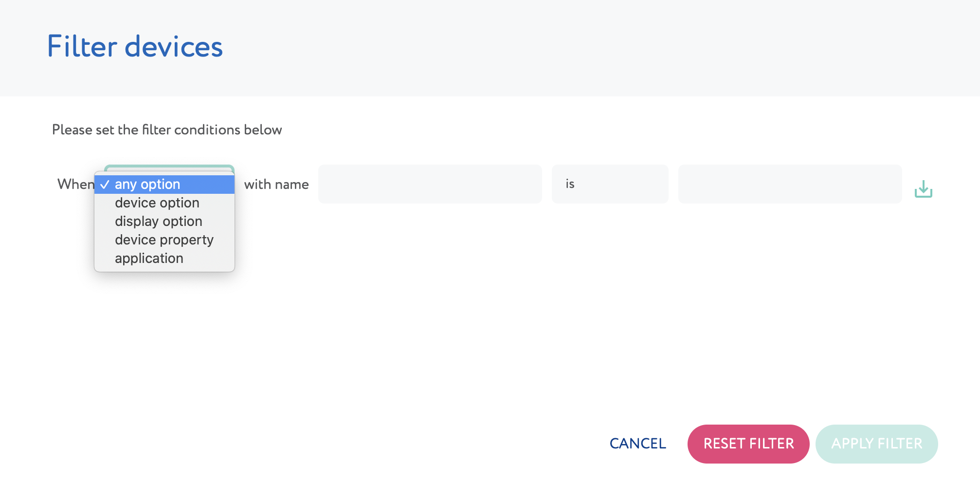
Task: Cancel the filter dialog
Action: point(637,444)
